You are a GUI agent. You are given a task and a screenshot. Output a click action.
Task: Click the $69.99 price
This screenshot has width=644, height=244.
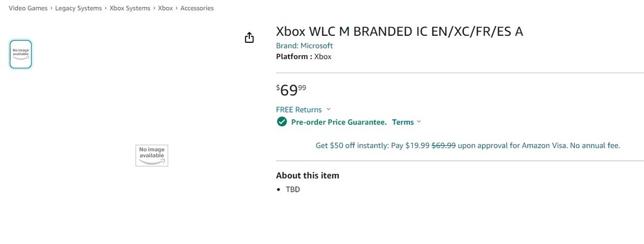pos(291,90)
